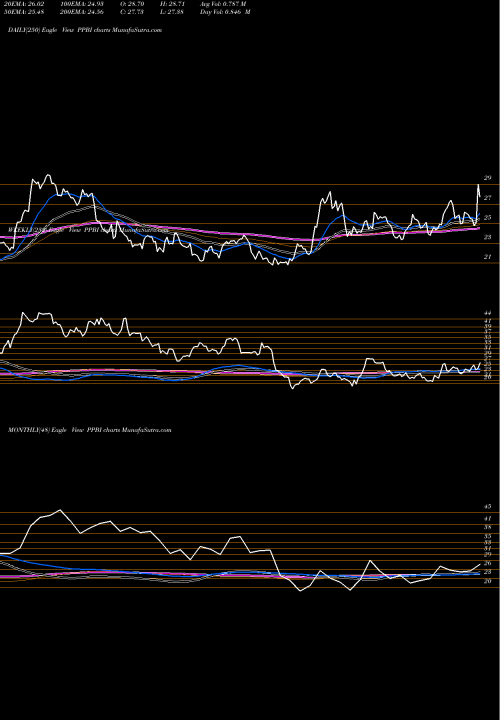Click the Day Vol reading

coord(225,12)
